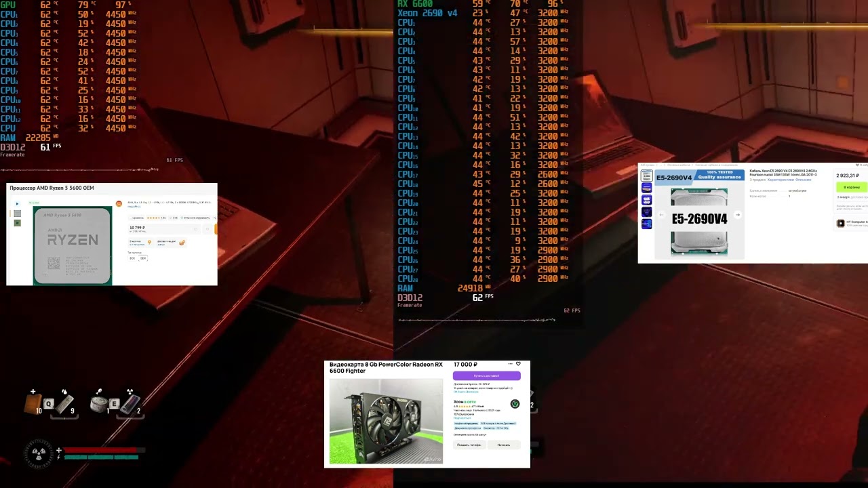The width and height of the screenshot is (868, 488).
Task: Click the bandage item icon with count 10
Action: click(x=33, y=403)
